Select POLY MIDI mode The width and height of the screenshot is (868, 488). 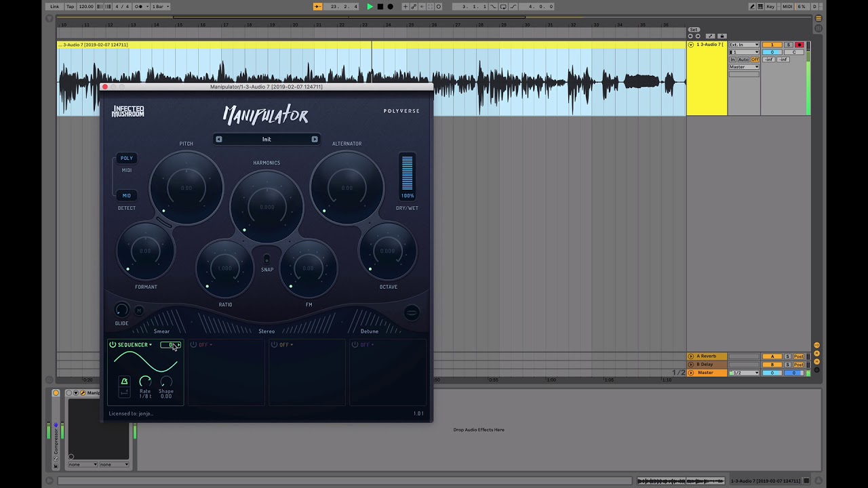pyautogui.click(x=127, y=158)
